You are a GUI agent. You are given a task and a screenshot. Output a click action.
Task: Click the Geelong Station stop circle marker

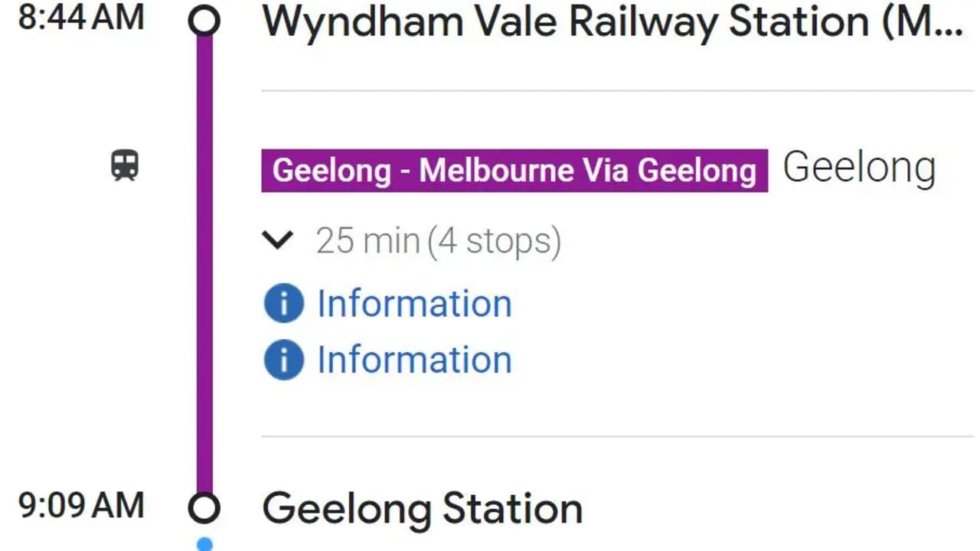point(204,507)
